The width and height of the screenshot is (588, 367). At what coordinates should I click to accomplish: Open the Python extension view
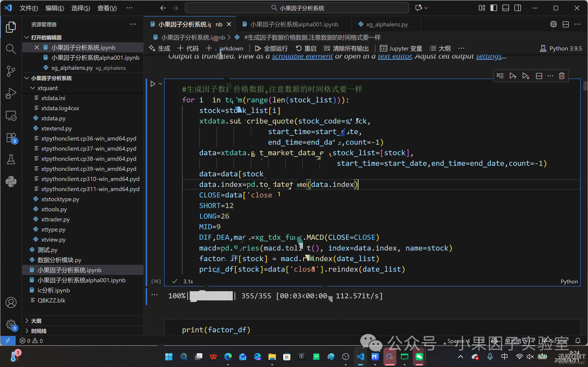(11, 181)
